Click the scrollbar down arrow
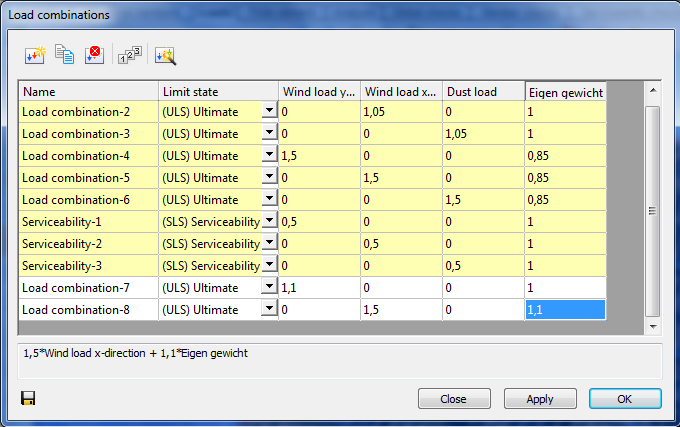Screen dimensions: 680x427 coord(653,327)
